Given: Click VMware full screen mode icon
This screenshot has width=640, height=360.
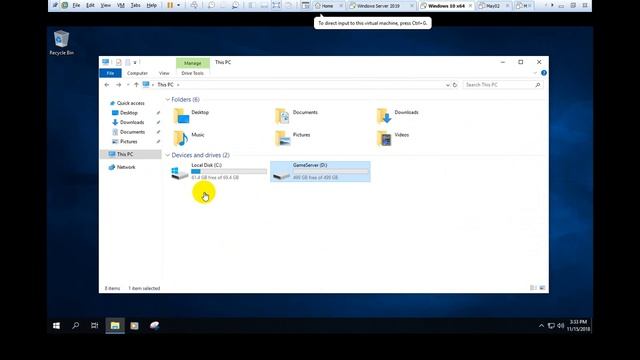Looking at the screenshot, I should (x=276, y=5).
